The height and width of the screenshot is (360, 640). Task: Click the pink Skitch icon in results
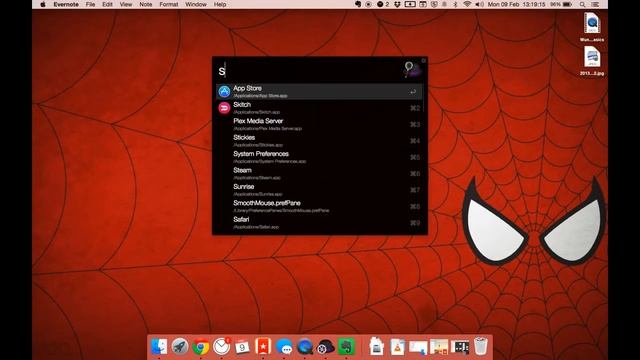click(x=224, y=108)
